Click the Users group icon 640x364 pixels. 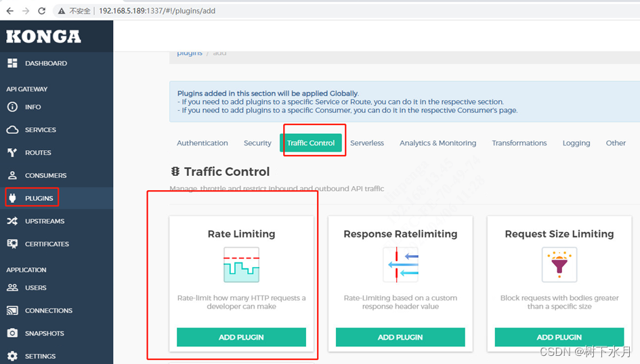click(x=12, y=288)
